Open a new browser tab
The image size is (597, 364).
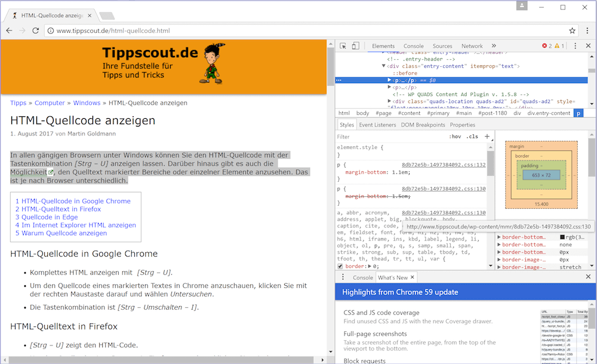pos(107,16)
